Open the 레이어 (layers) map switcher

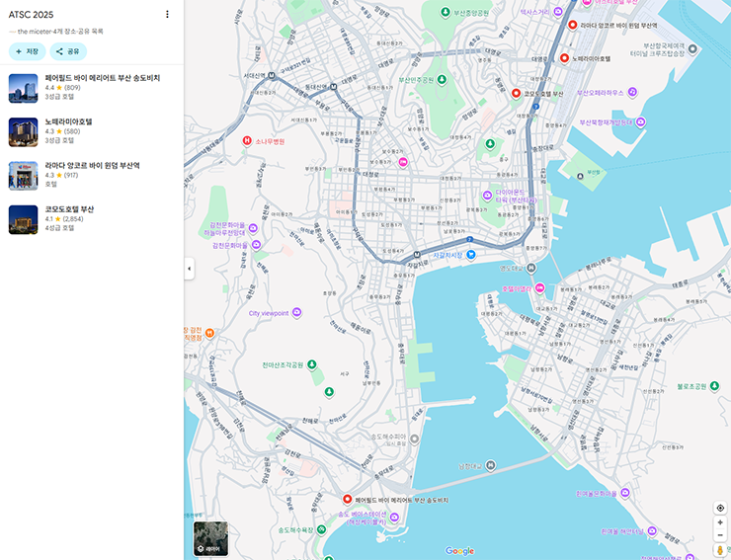pyautogui.click(x=210, y=538)
